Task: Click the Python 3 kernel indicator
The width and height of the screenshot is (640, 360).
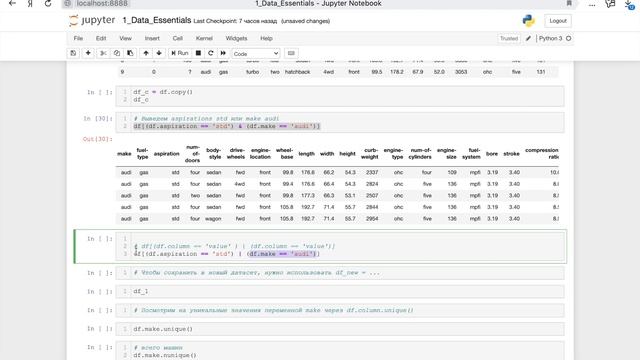Action: point(550,38)
